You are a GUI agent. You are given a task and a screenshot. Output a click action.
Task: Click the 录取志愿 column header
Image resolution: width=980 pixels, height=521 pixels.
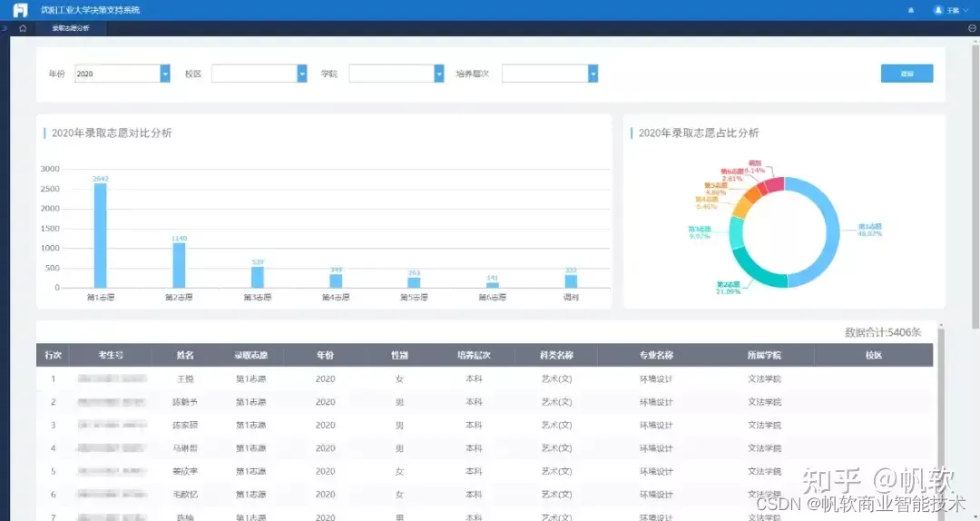point(250,355)
